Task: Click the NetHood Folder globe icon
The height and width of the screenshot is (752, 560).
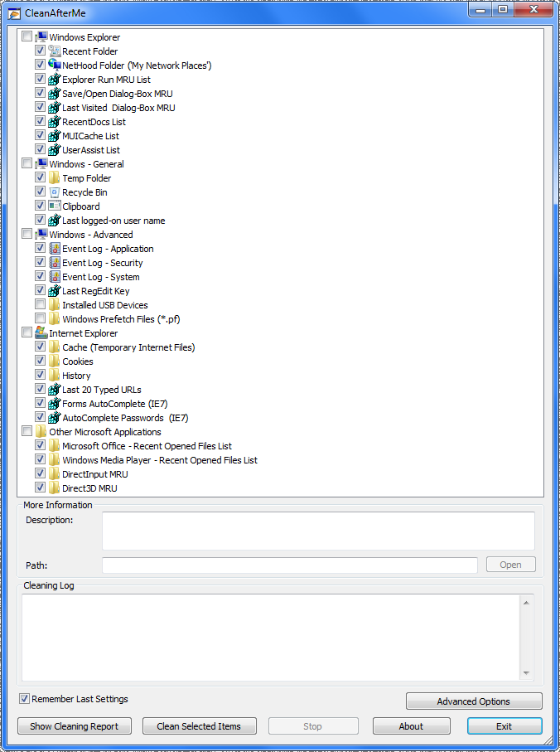Action: (x=54, y=65)
